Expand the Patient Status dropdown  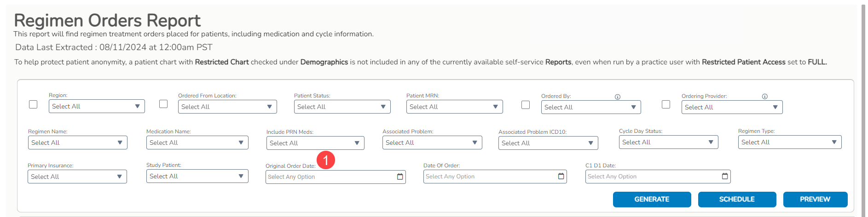[342, 107]
